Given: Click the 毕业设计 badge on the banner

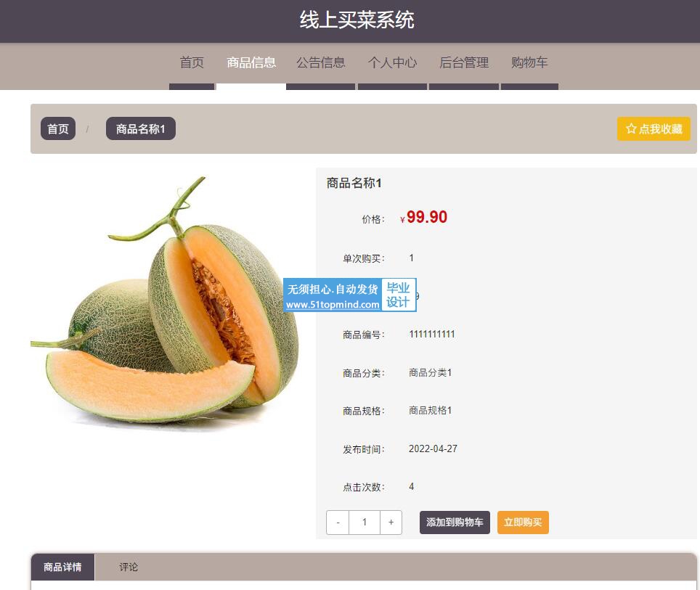Looking at the screenshot, I should point(398,295).
